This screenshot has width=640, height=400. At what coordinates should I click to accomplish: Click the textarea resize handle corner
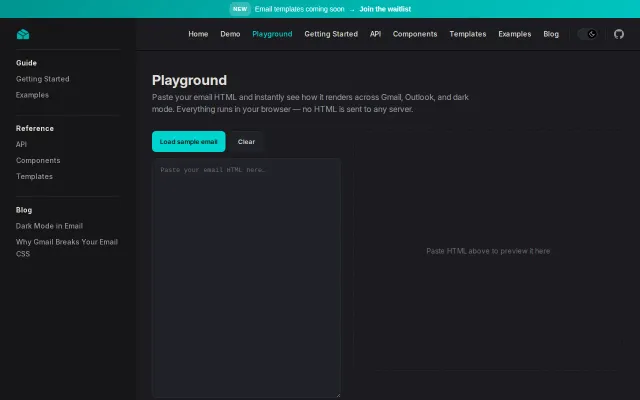338,394
